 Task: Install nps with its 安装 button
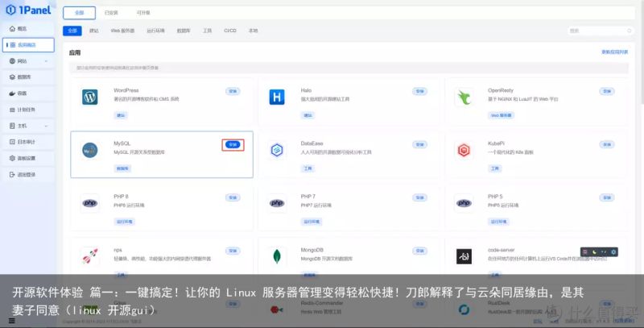coord(233,251)
